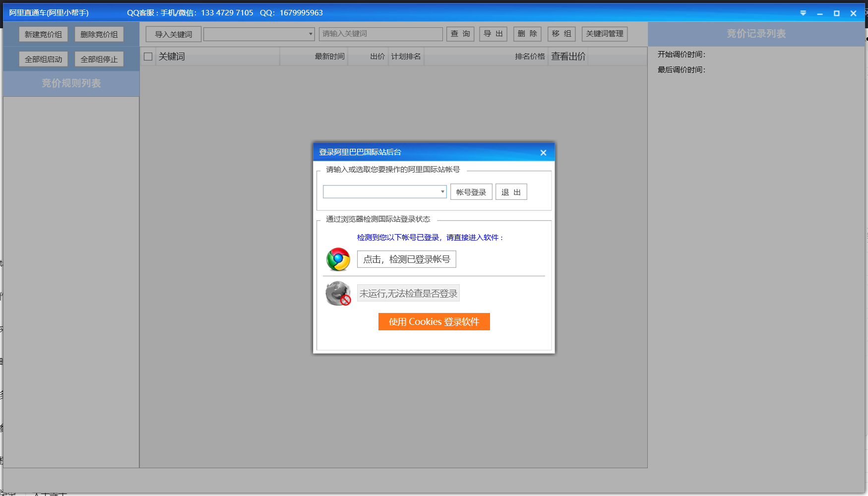
Task: Open the keyword group dropdown in toolbar
Action: pyautogui.click(x=311, y=34)
